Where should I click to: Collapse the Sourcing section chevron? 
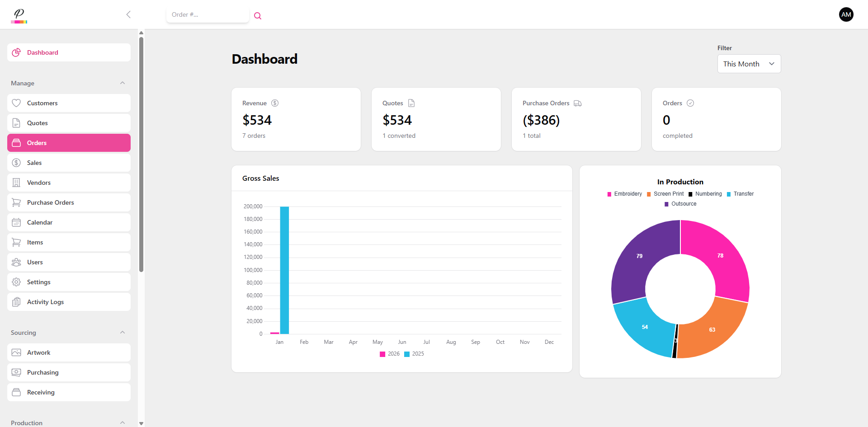123,333
